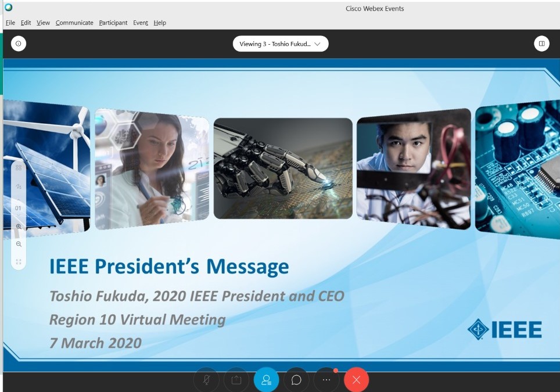Open the View menu
The width and height of the screenshot is (560, 392).
tap(43, 23)
